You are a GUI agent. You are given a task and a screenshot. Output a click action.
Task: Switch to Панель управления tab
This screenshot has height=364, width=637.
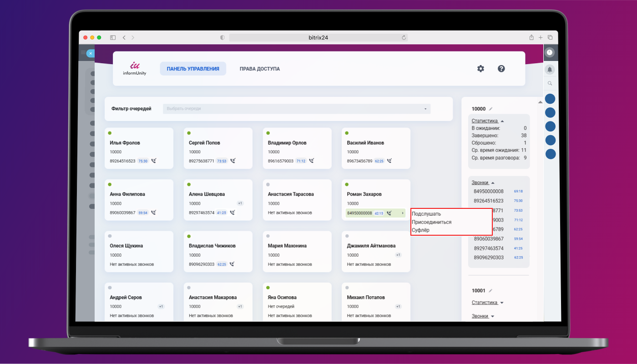coord(193,69)
